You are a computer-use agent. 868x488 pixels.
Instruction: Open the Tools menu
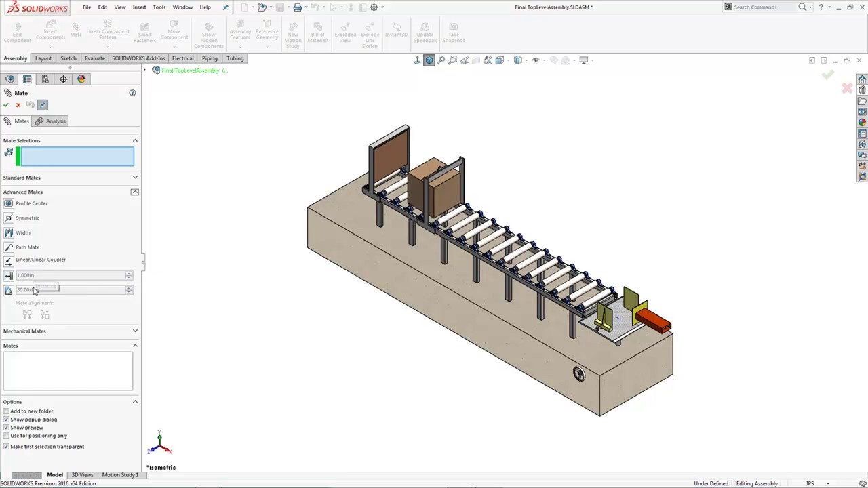coord(159,7)
